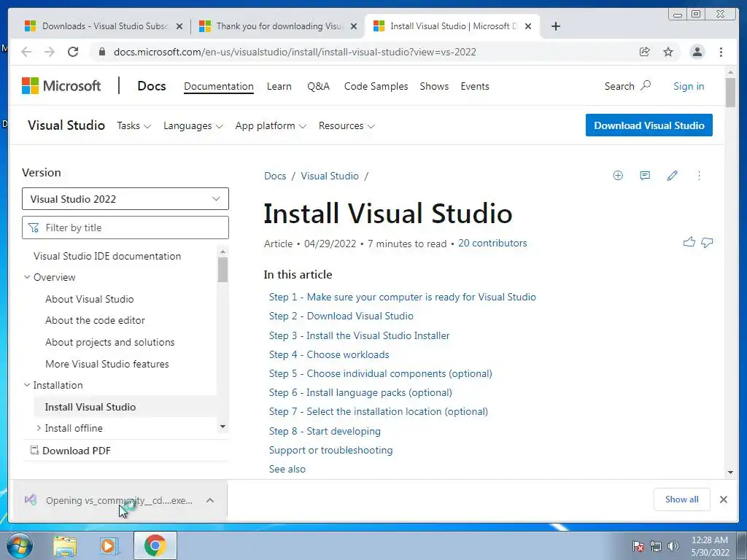
Task: Click the Microsoft logo
Action: (61, 86)
